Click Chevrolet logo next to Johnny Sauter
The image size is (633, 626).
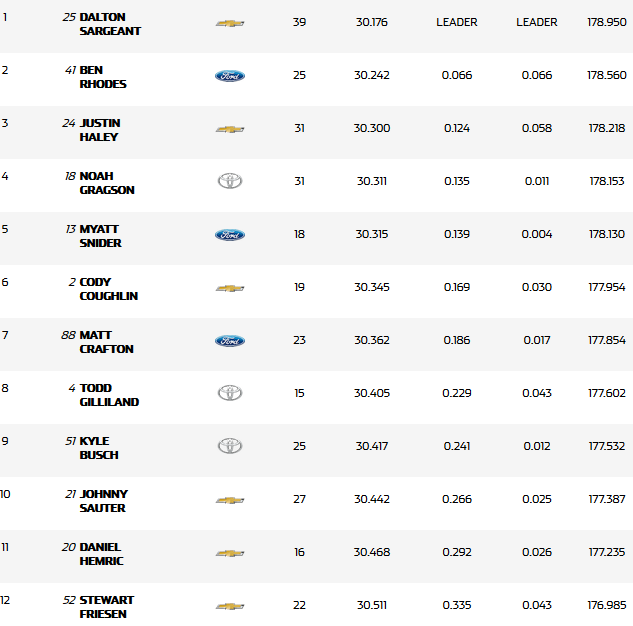tap(230, 500)
